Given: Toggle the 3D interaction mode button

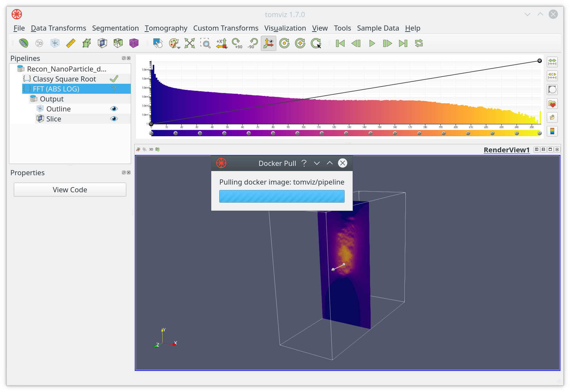Looking at the screenshot, I should [151, 149].
